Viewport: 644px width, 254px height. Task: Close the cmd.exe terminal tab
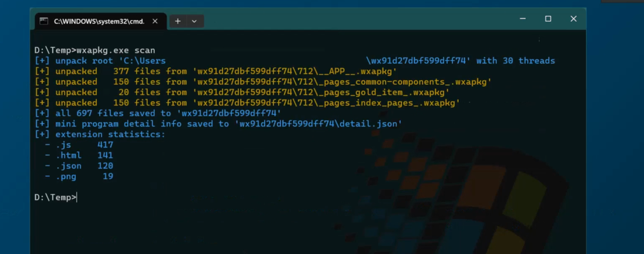155,21
